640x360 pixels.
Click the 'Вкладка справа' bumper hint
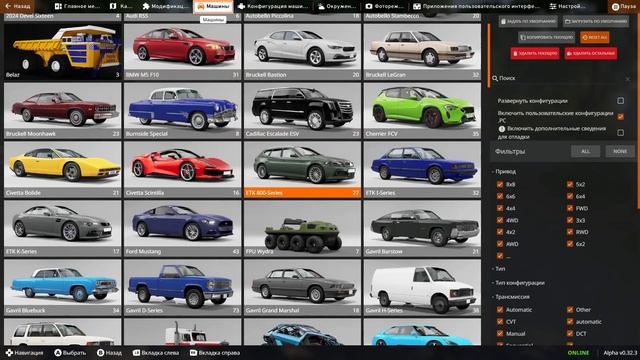[215, 353]
